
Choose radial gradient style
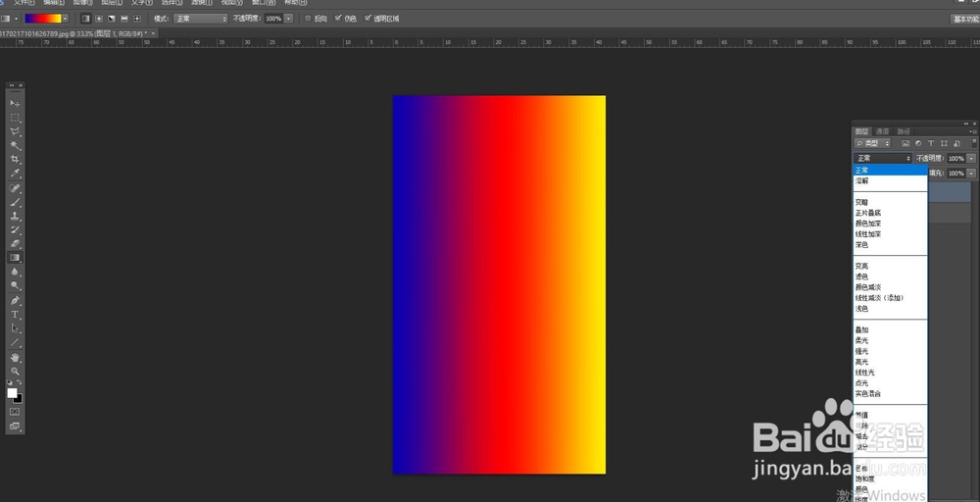click(99, 19)
